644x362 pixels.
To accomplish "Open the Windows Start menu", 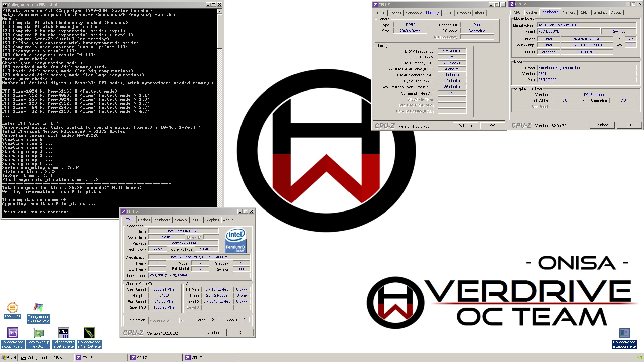I will pos(9,358).
